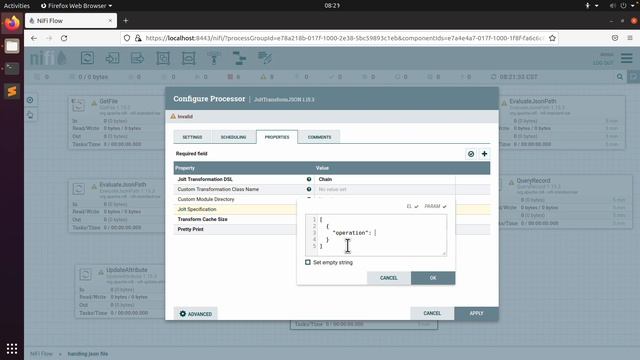Open Firefox Web Browser app menu
The height and width of the screenshot is (360, 640).
coord(76,6)
